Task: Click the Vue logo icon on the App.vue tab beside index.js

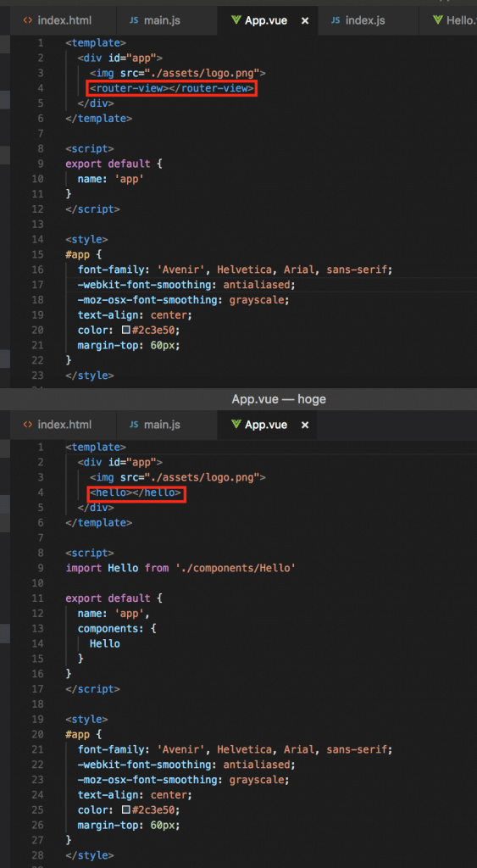Action: 236,20
